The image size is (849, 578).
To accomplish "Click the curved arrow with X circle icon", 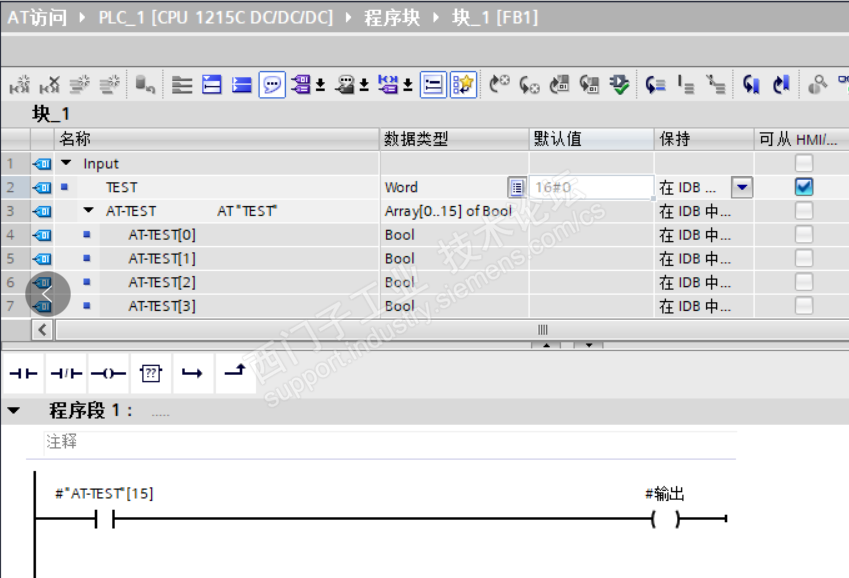I will (529, 85).
